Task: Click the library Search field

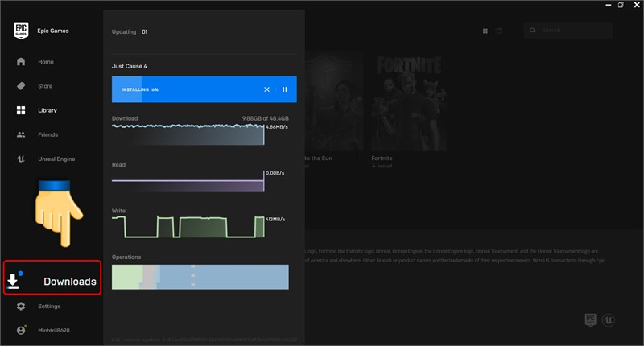Action: point(568,31)
